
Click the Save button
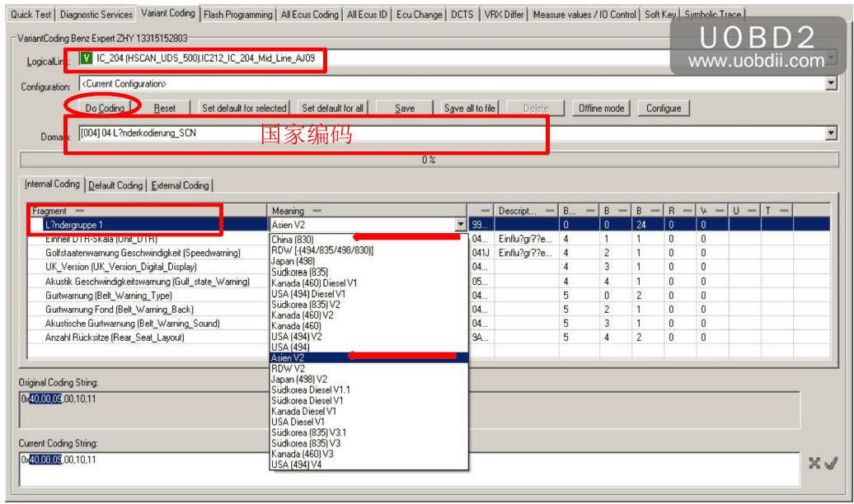tap(405, 108)
